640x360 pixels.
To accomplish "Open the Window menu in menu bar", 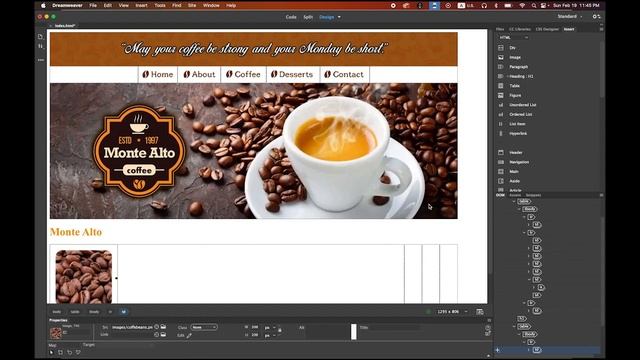I will (x=211, y=6).
